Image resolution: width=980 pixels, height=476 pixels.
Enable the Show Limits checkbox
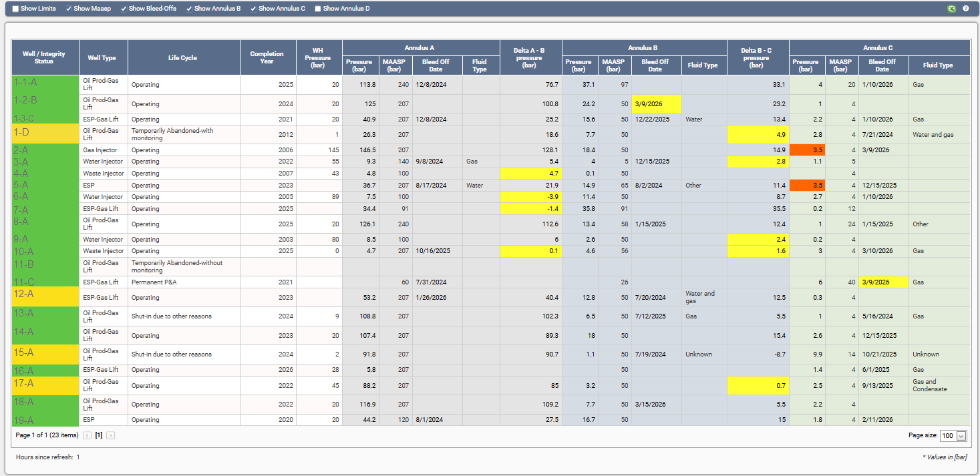click(16, 9)
